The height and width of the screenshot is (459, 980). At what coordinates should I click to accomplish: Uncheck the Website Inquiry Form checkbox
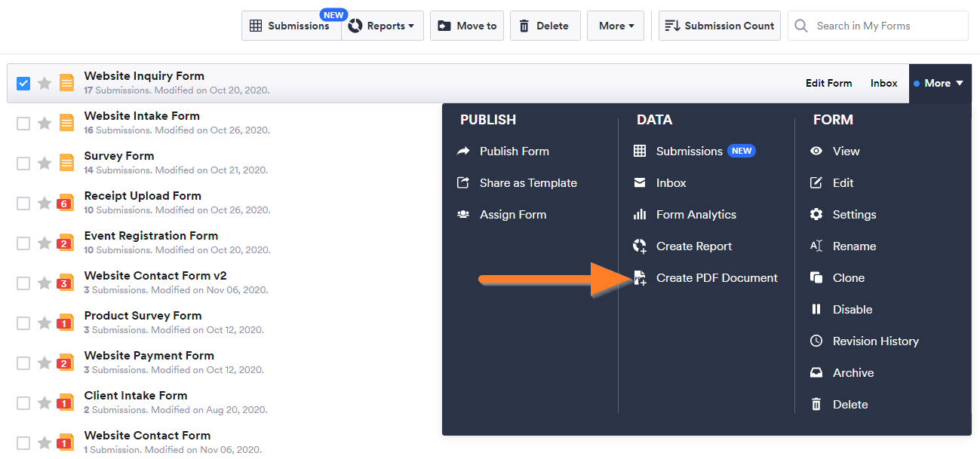23,83
